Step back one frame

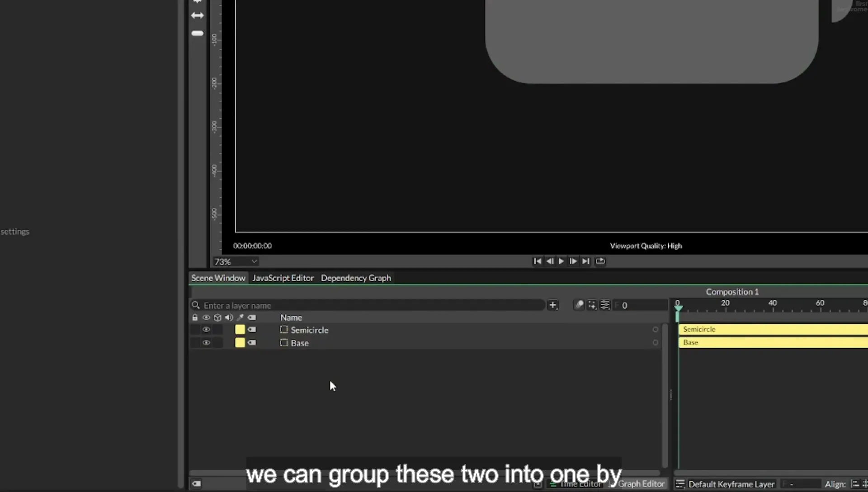[550, 261]
